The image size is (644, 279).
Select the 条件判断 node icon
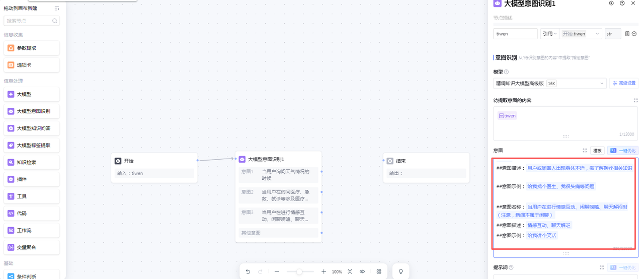[11, 276]
